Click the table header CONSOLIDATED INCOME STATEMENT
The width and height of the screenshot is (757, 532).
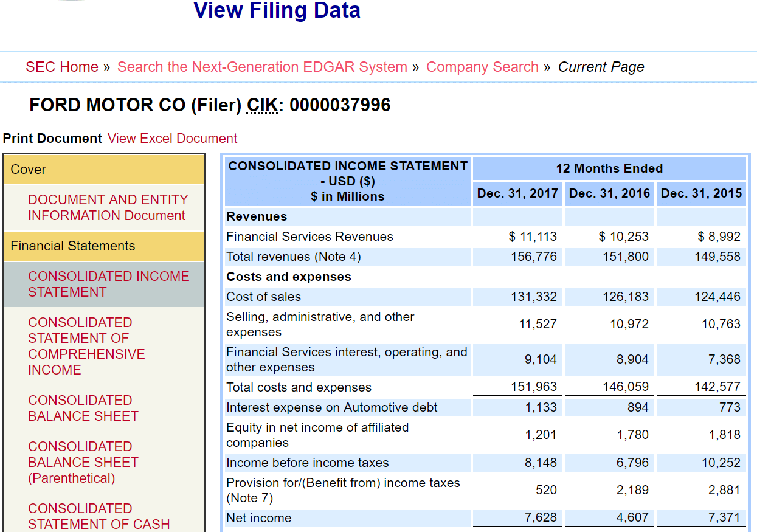[348, 181]
